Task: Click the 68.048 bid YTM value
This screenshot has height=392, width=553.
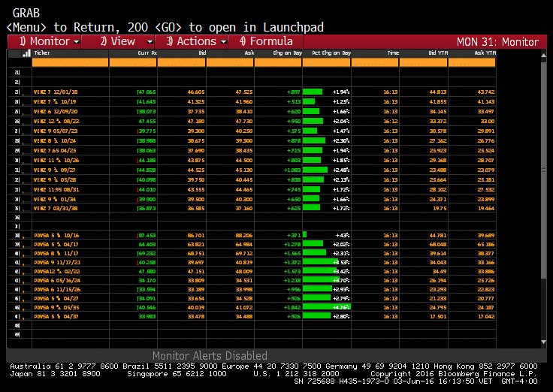Action: pyautogui.click(x=438, y=245)
